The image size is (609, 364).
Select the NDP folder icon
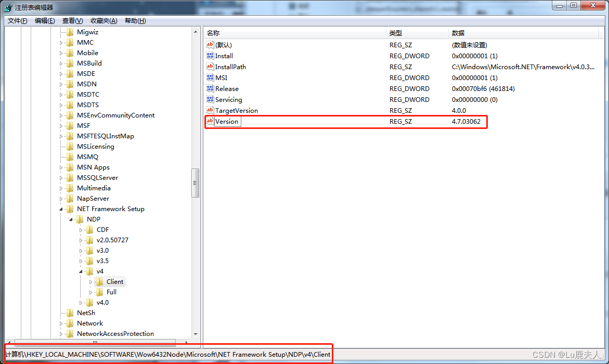(81, 219)
